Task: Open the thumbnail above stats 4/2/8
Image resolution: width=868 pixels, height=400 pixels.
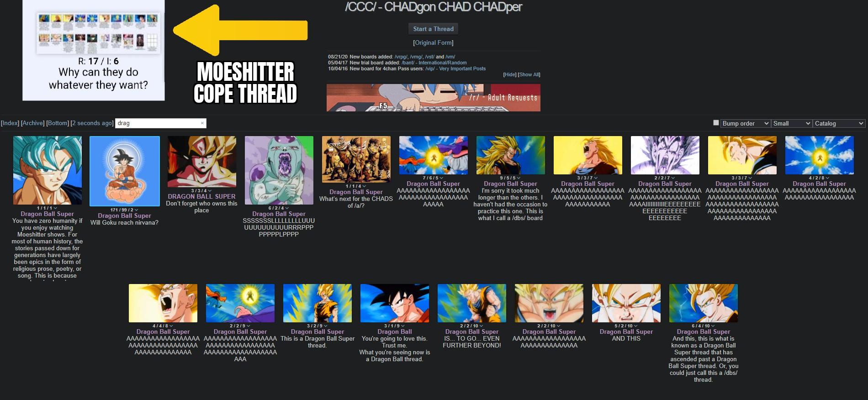Action: pyautogui.click(x=820, y=155)
